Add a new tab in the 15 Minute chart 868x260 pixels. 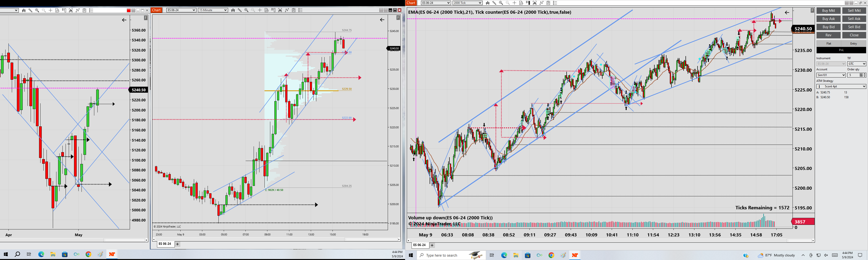tap(177, 244)
